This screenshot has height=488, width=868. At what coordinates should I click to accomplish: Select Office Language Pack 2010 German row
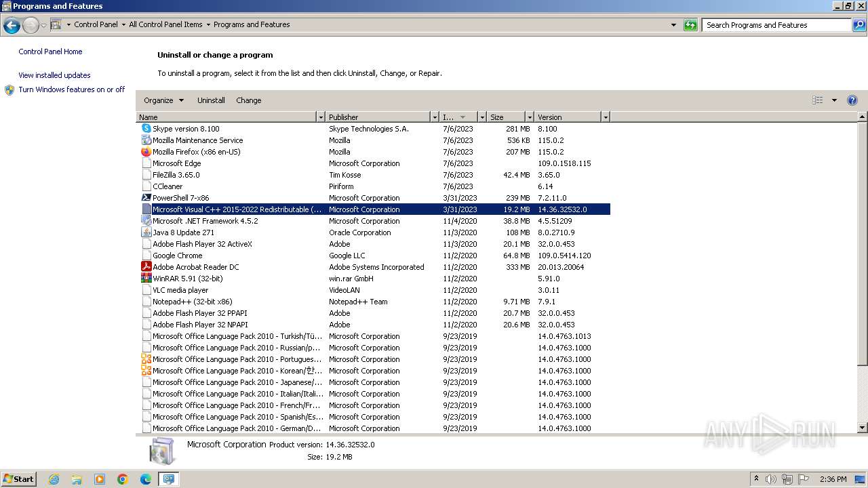[374, 428]
